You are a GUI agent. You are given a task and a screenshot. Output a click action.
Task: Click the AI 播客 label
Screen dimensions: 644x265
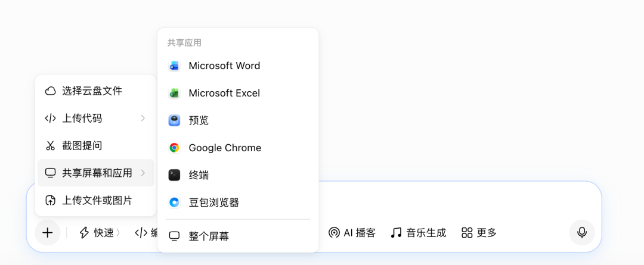(360, 233)
